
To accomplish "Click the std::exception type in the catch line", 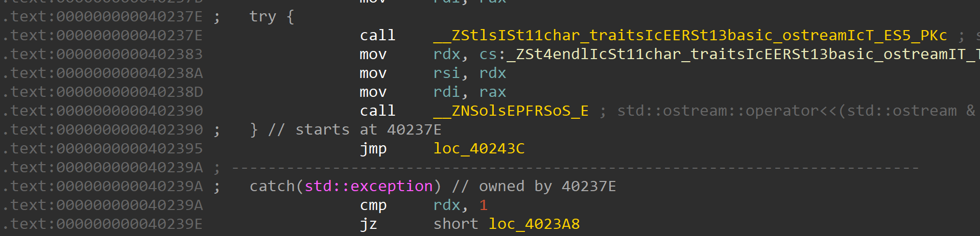I will coord(368,187).
